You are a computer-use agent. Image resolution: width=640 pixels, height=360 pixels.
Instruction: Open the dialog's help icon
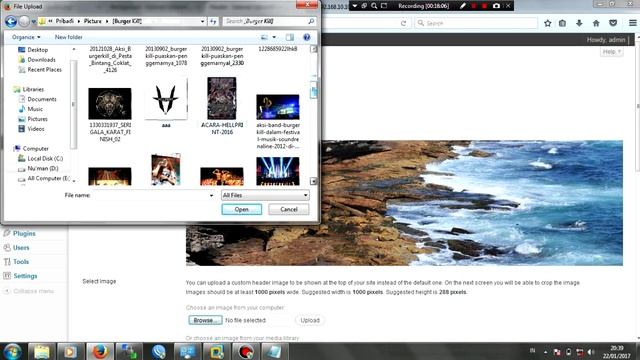click(307, 37)
